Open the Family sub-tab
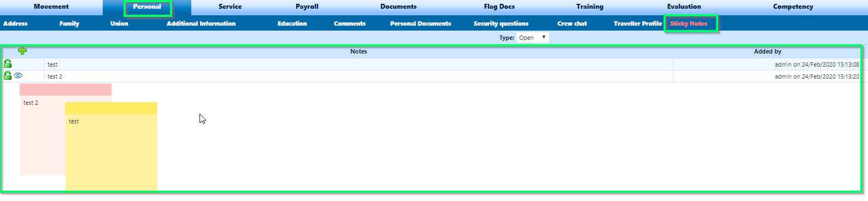This screenshot has height=201, width=868. (69, 23)
